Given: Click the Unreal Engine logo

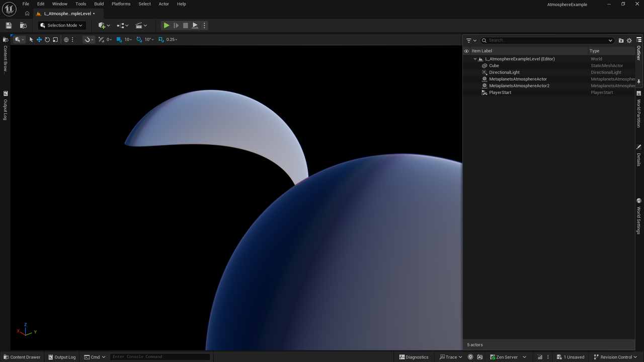Looking at the screenshot, I should click(9, 8).
